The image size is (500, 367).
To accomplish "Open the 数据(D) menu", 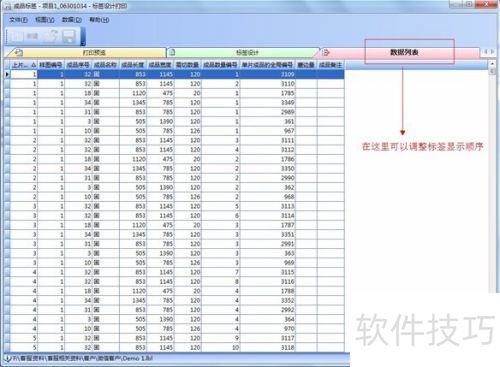I will pos(72,20).
